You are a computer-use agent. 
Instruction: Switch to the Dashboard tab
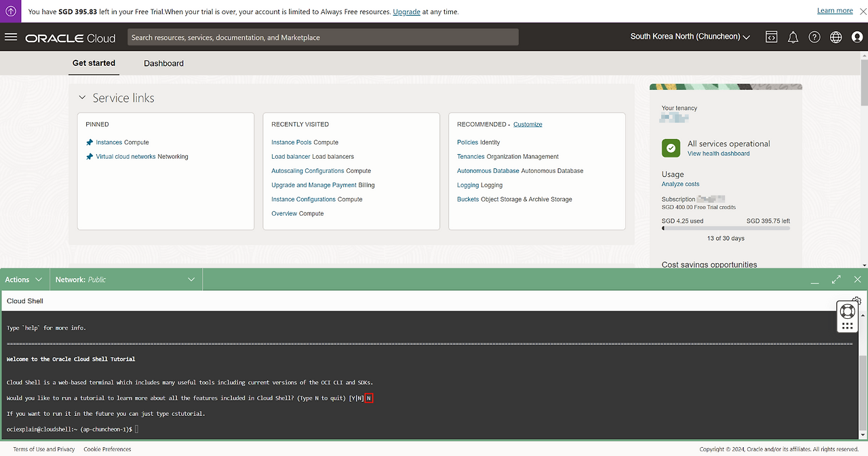coord(163,63)
